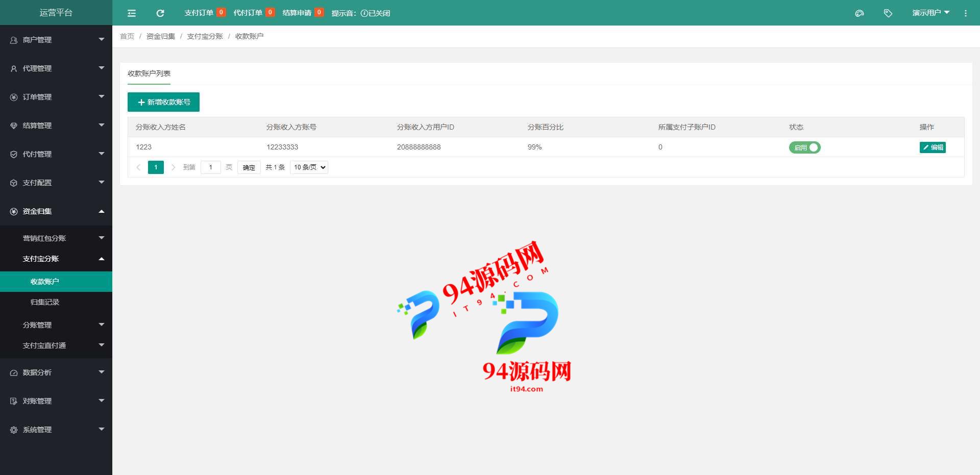This screenshot has height=475, width=980.
Task: Expand the 系统管理 menu
Action: pyautogui.click(x=56, y=430)
